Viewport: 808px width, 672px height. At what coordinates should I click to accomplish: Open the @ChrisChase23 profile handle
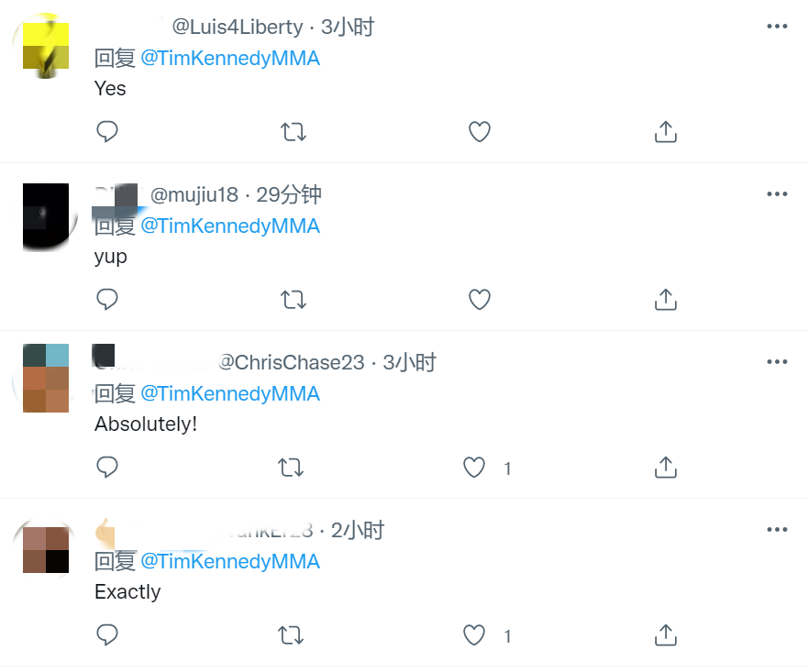[292, 363]
